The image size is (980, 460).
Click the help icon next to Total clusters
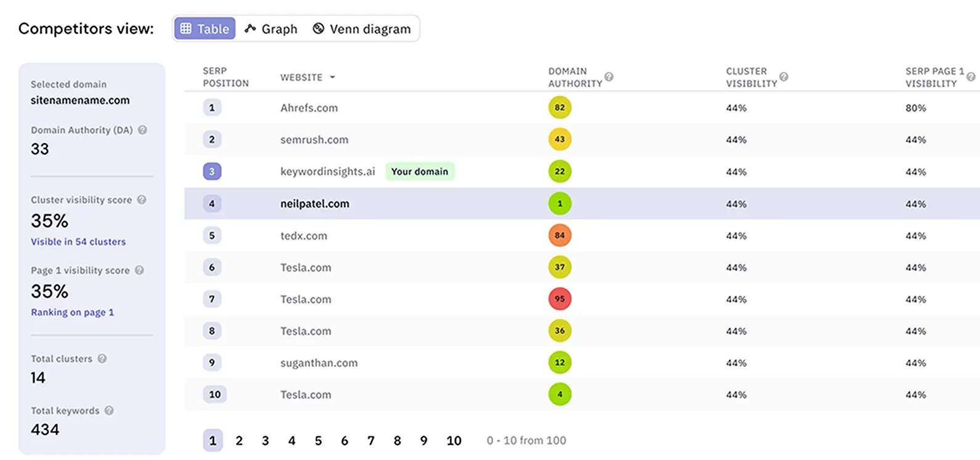click(102, 358)
